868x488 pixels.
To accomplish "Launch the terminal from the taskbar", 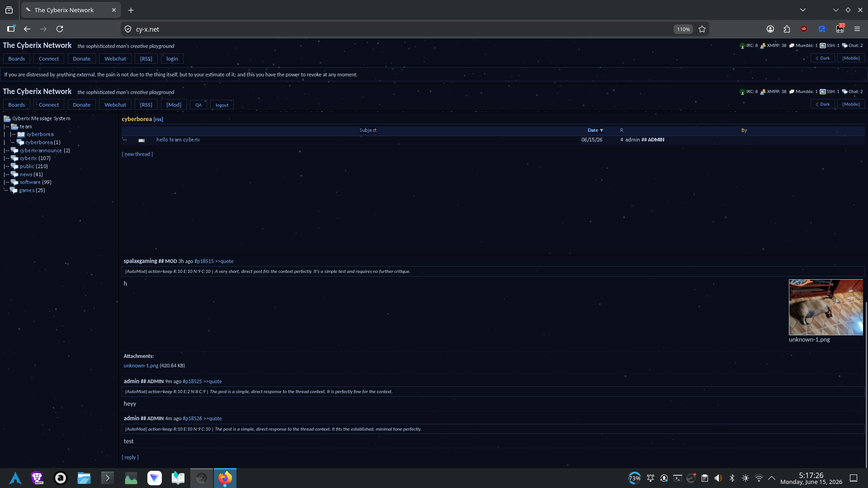I will pos(108,478).
